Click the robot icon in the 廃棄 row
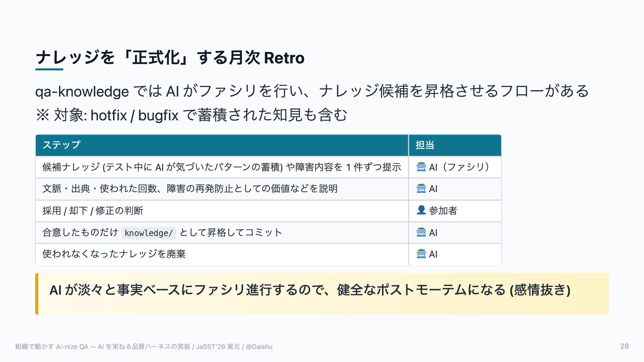The height and width of the screenshot is (362, 644). coord(421,254)
